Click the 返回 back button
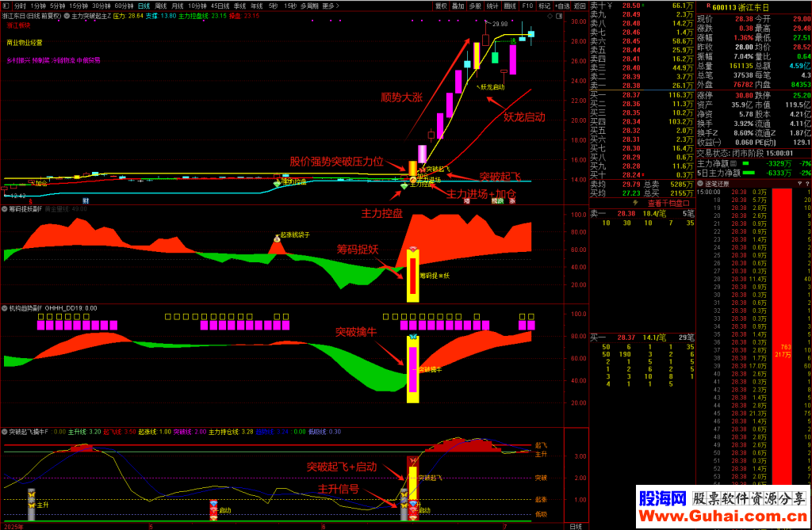This screenshot has width=812, height=530. click(580, 6)
